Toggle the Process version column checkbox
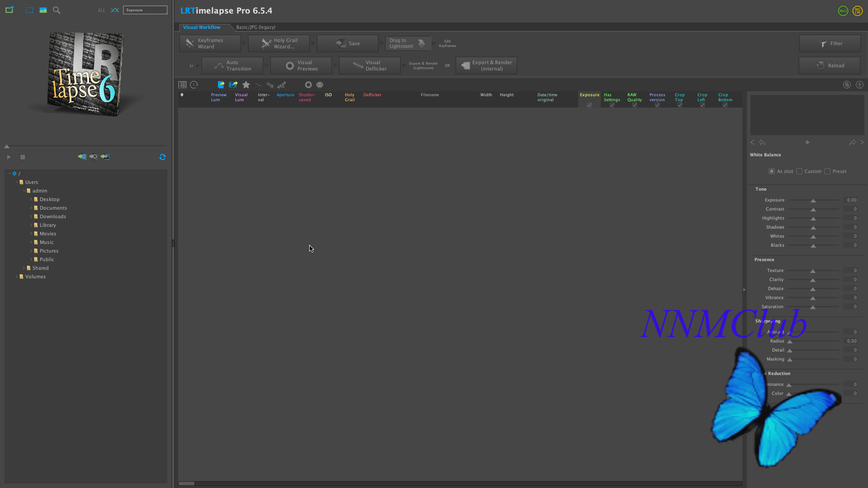This screenshot has height=488, width=868. tap(657, 105)
